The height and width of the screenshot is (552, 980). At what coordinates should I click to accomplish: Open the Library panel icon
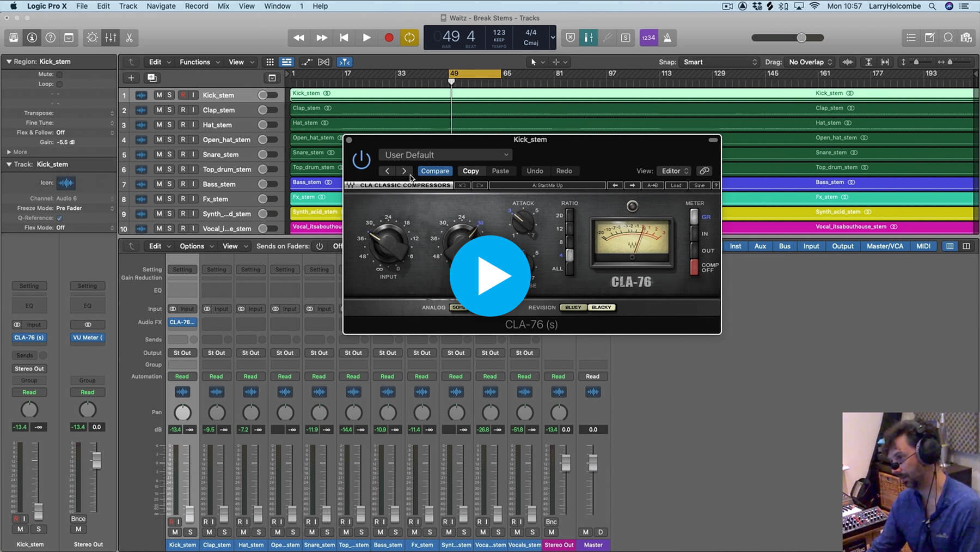click(14, 38)
